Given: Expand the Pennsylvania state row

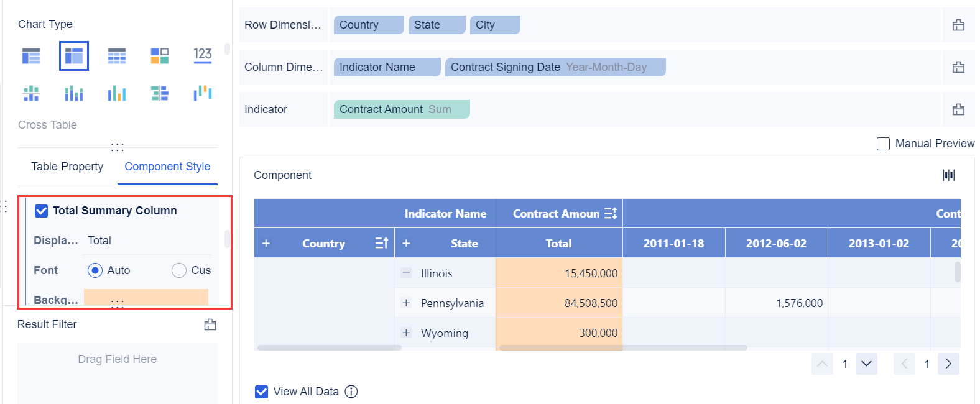Looking at the screenshot, I should tap(406, 303).
